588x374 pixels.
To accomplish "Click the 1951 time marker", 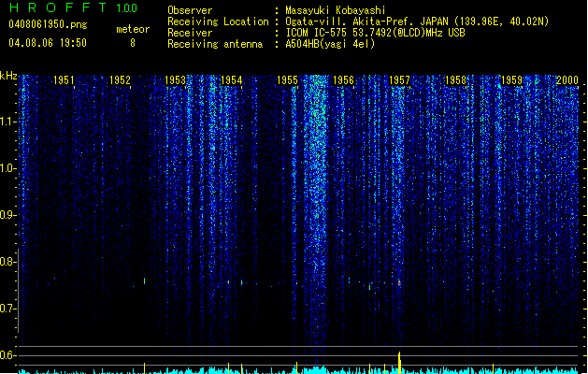I will pos(64,80).
